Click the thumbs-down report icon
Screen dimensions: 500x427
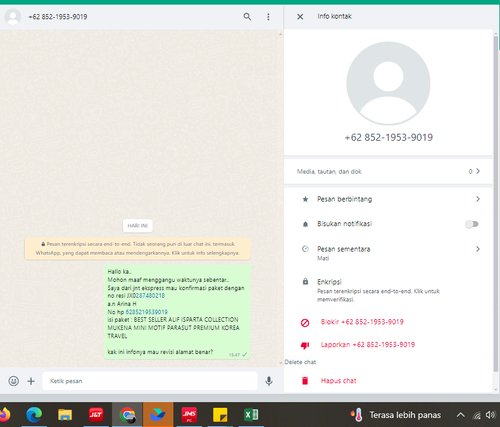coord(305,345)
